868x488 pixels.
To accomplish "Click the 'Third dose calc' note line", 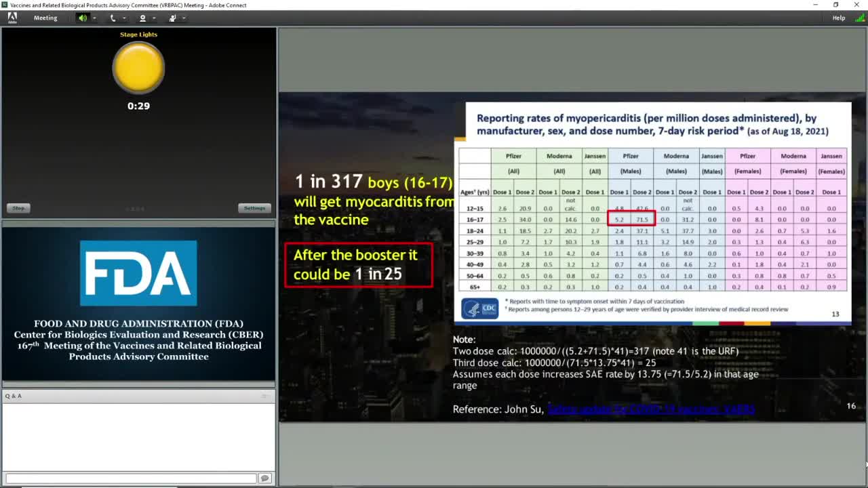I will point(554,363).
